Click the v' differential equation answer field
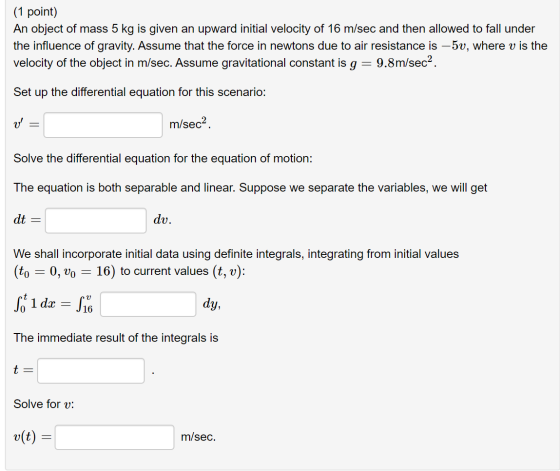 [103, 125]
